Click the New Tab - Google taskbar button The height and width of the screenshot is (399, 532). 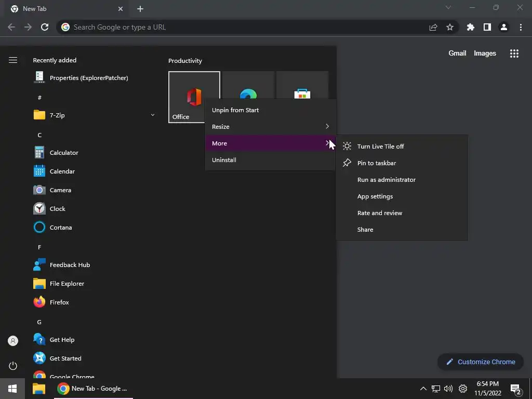click(94, 389)
